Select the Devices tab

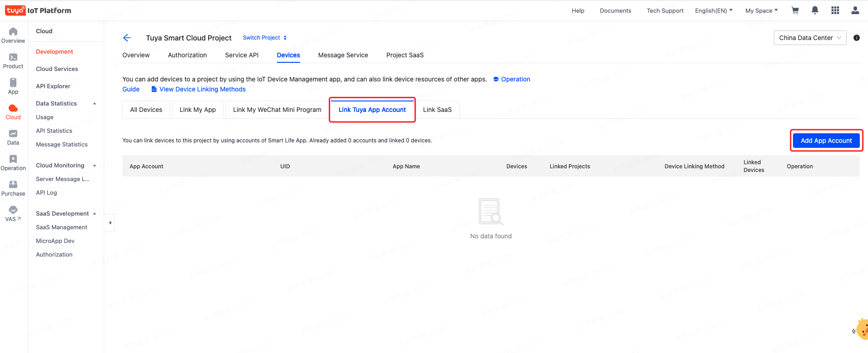(288, 55)
